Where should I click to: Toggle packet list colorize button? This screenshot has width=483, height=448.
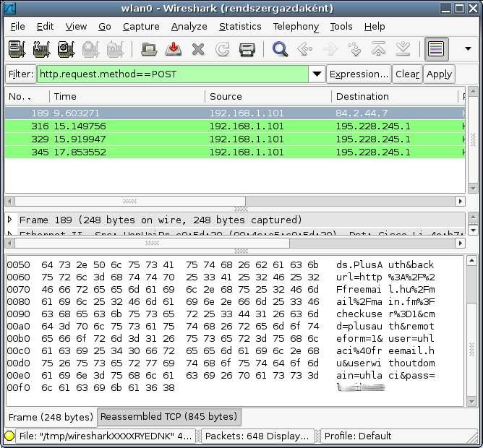tap(436, 49)
